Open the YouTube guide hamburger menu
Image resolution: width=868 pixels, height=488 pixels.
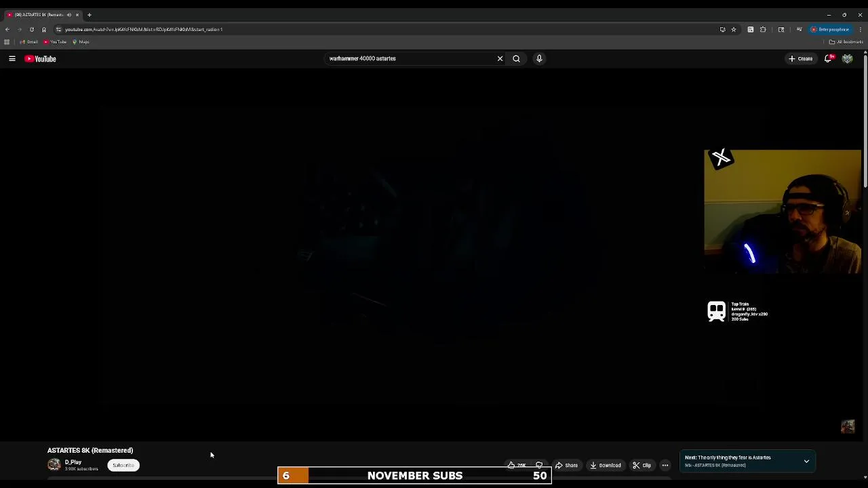[12, 59]
